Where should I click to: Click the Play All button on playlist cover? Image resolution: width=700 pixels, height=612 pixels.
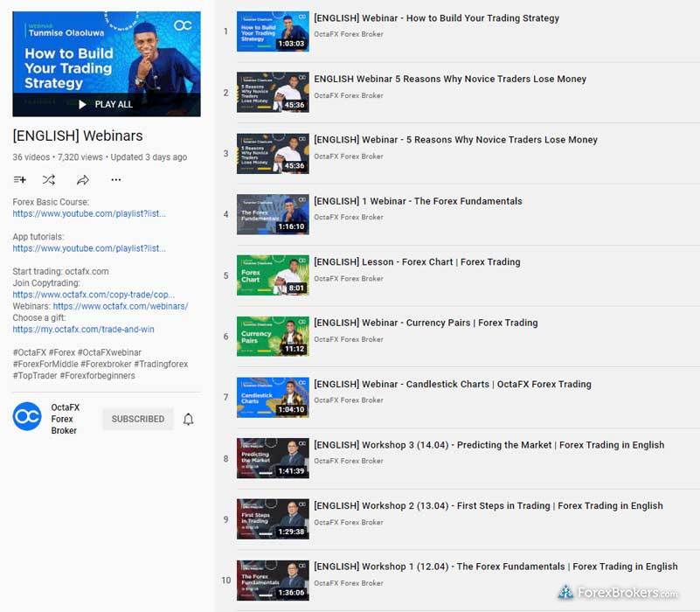(x=106, y=104)
